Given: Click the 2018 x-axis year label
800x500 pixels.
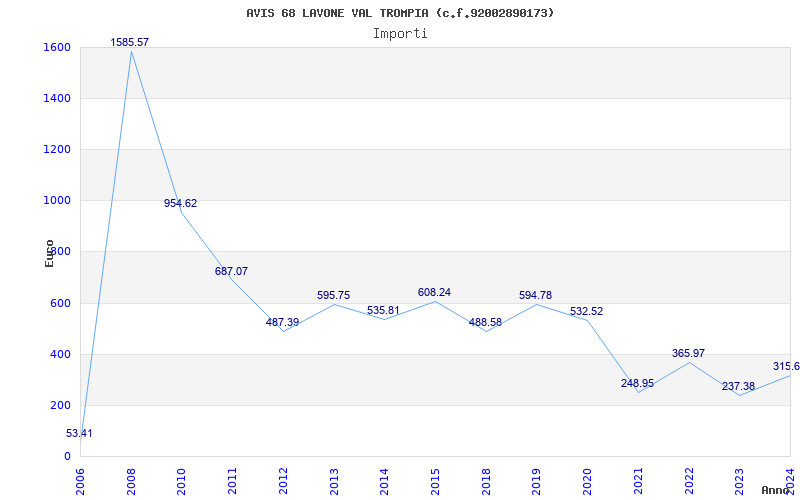Looking at the screenshot, I should pos(485,481).
